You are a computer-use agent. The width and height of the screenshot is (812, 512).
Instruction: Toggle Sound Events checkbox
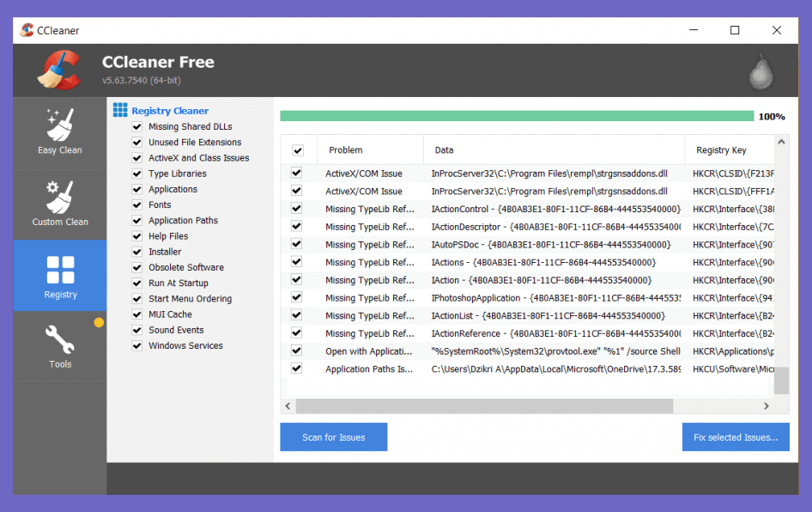[x=137, y=330]
